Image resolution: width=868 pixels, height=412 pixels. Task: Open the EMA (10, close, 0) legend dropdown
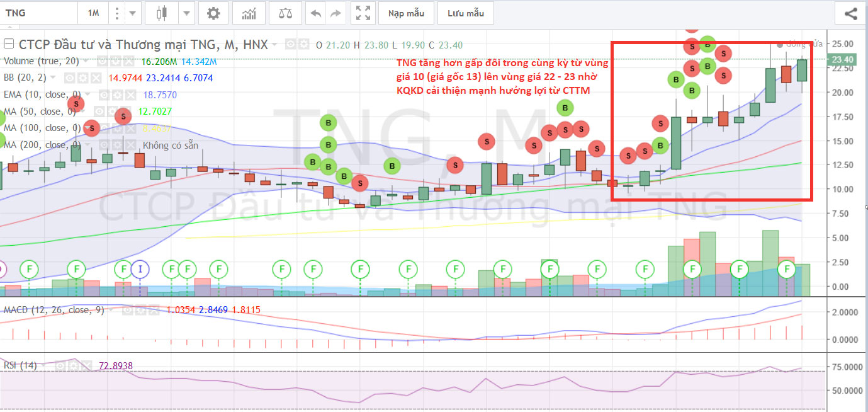pyautogui.click(x=87, y=94)
